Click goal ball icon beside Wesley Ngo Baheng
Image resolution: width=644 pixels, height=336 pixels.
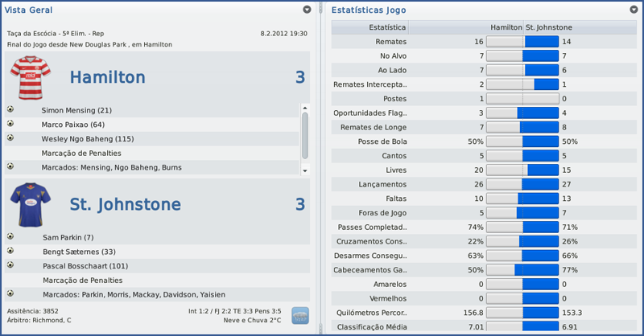click(10, 138)
